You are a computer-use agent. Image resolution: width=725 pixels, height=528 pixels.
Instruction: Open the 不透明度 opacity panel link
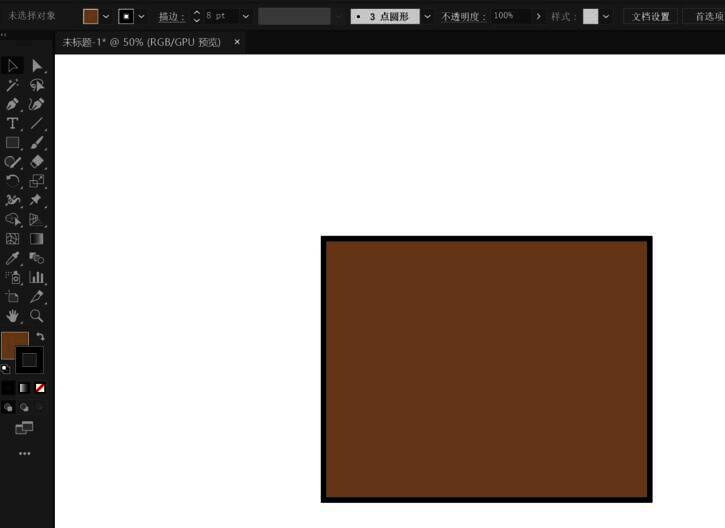click(x=463, y=17)
